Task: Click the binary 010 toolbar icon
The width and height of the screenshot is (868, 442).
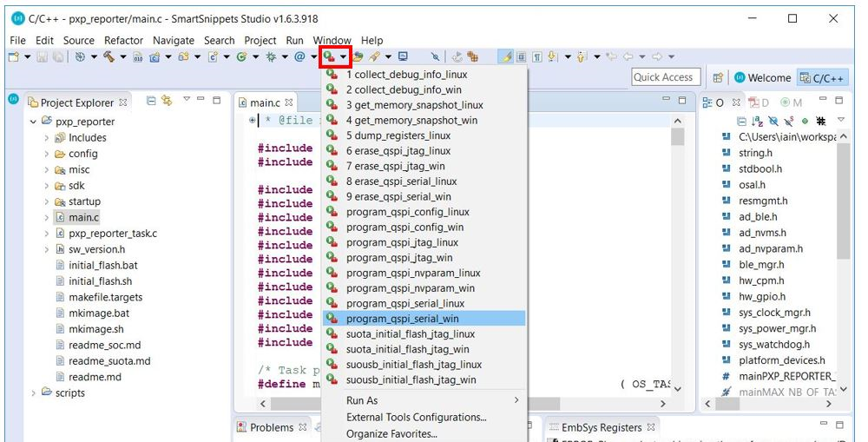Action: pyautogui.click(x=138, y=56)
